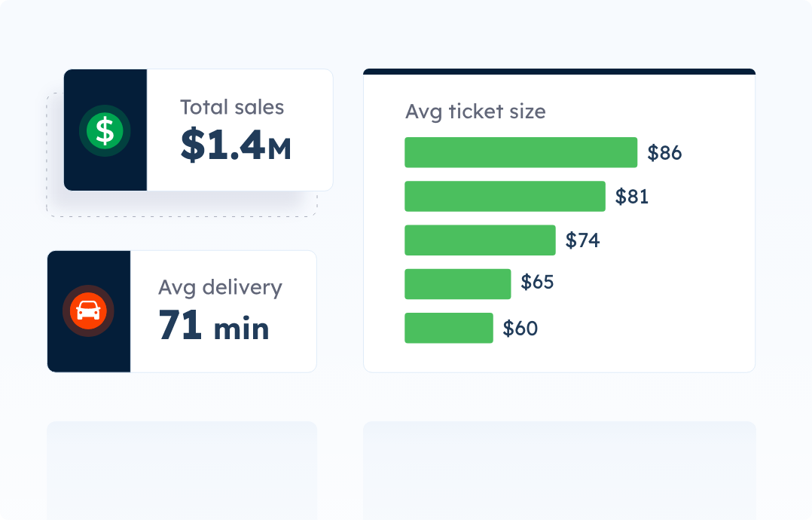Select the shortest bar for $60
Image resolution: width=812 pixels, height=520 pixels.
(448, 328)
